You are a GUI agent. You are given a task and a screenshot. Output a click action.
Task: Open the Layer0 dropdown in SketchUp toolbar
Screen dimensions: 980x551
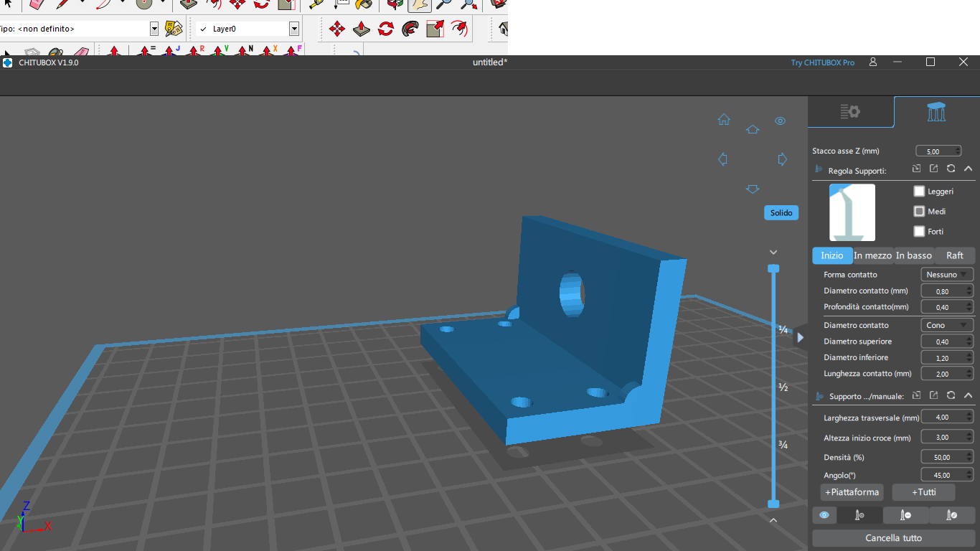click(x=294, y=29)
